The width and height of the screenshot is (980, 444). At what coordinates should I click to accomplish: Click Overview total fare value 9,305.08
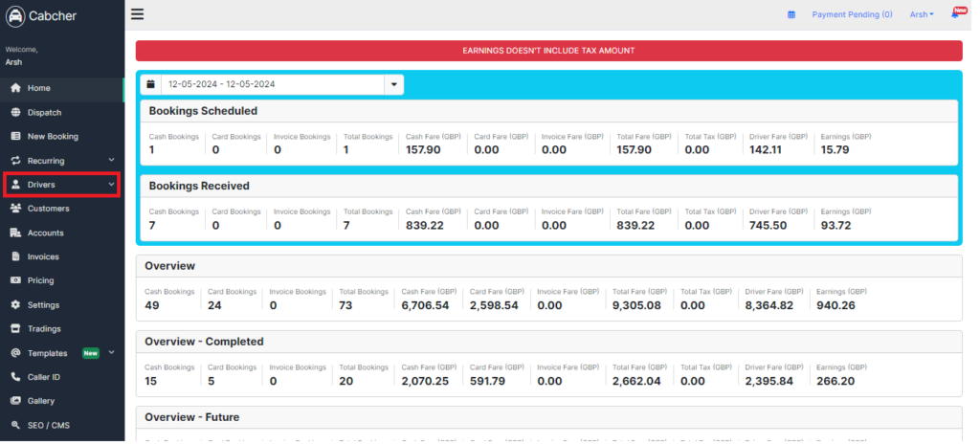[637, 305]
